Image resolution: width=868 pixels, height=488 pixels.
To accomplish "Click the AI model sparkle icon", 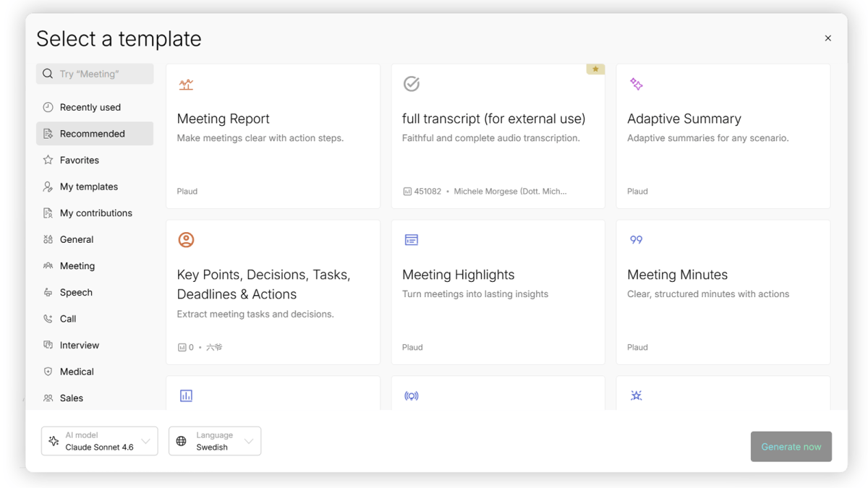I will click(54, 441).
